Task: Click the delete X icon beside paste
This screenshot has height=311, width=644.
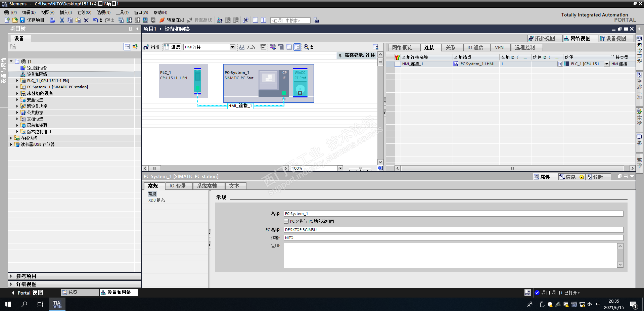Action: tap(86, 20)
